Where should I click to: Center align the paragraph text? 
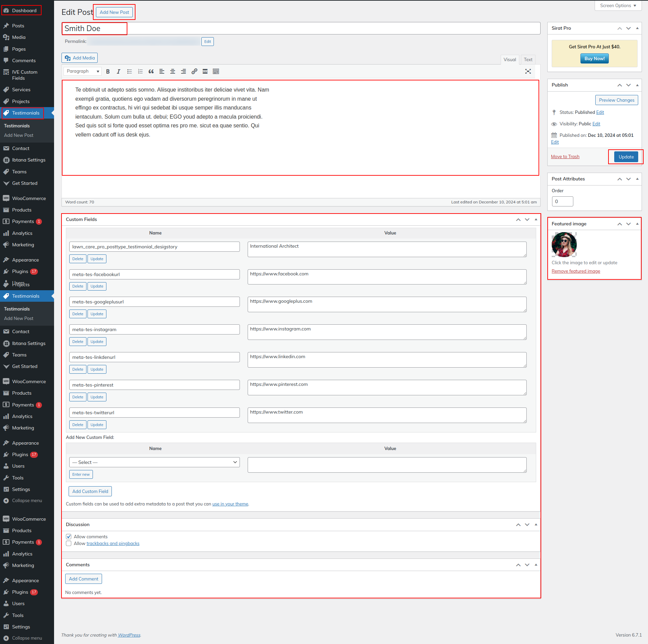coord(173,71)
